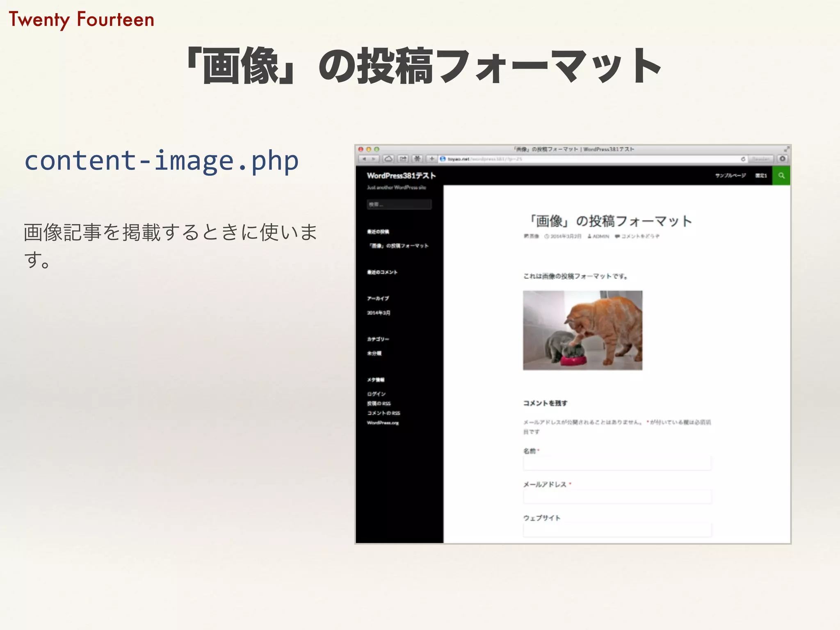Open the サンプルページ menu item
840x630 pixels.
pyautogui.click(x=730, y=176)
